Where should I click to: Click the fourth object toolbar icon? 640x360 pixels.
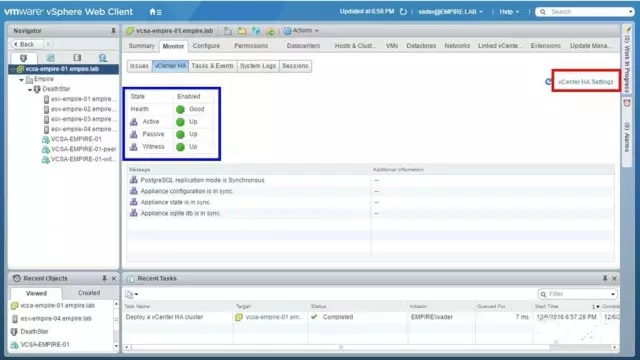[270, 31]
